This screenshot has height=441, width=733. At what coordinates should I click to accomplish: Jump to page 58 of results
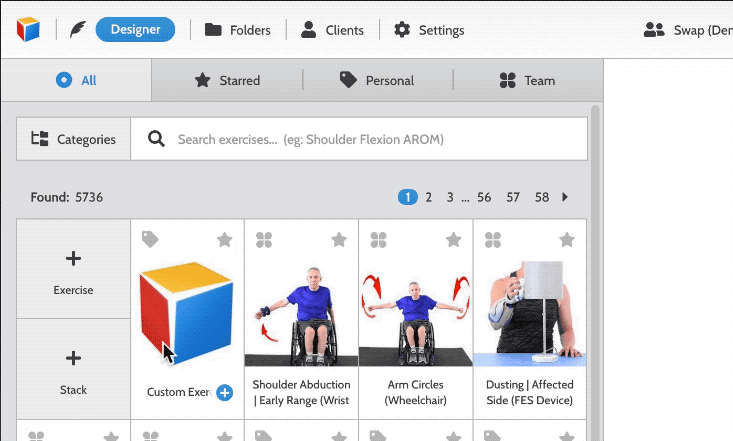point(542,197)
